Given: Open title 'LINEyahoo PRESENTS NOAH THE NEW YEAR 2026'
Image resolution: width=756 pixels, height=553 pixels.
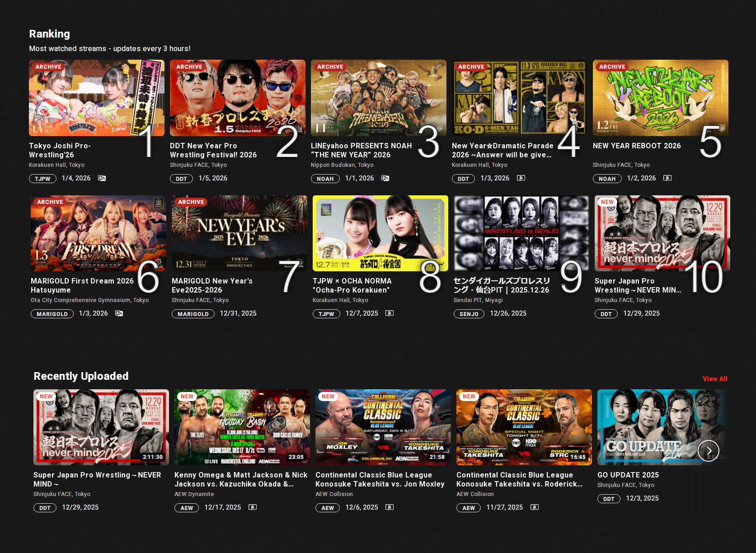Looking at the screenshot, I should click(x=362, y=150).
